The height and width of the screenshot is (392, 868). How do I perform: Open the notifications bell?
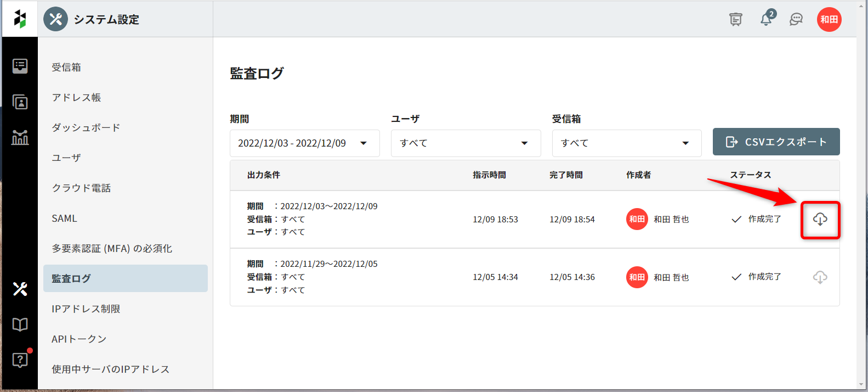766,19
